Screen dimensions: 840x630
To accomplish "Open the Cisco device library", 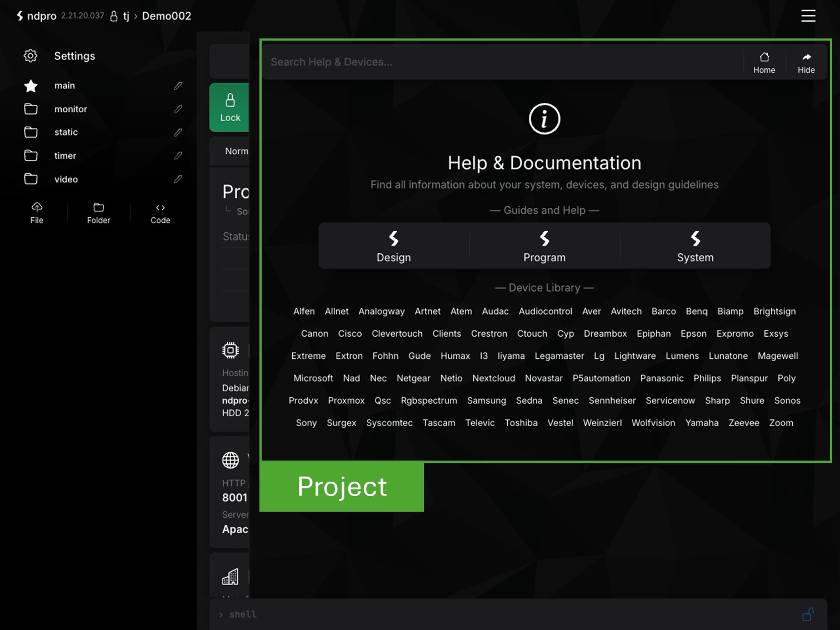I will 350,333.
